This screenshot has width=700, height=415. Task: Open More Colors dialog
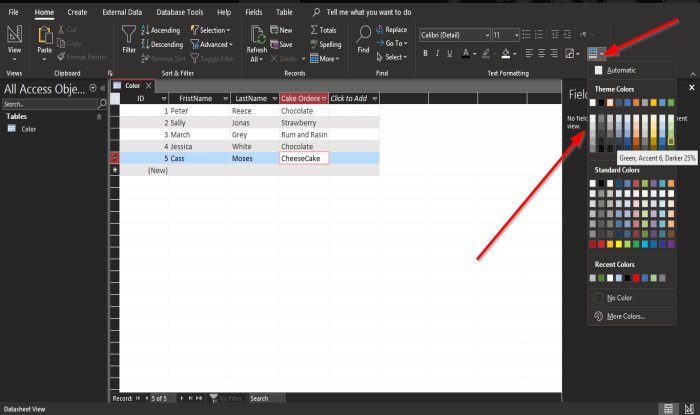coord(622,316)
